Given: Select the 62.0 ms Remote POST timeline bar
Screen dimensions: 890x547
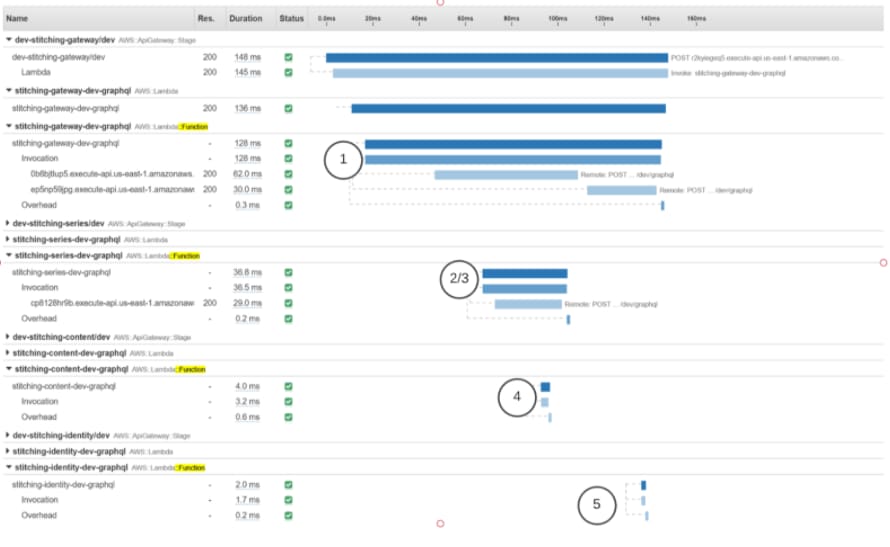Looking at the screenshot, I should point(506,175).
